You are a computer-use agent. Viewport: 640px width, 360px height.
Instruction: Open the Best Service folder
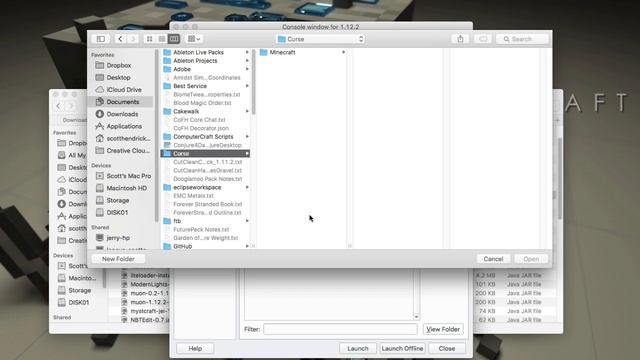point(190,86)
